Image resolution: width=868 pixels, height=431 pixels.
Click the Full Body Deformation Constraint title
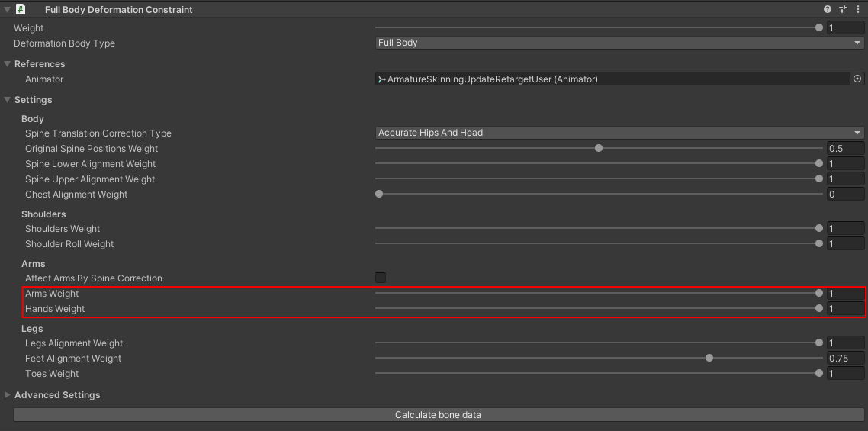click(119, 9)
